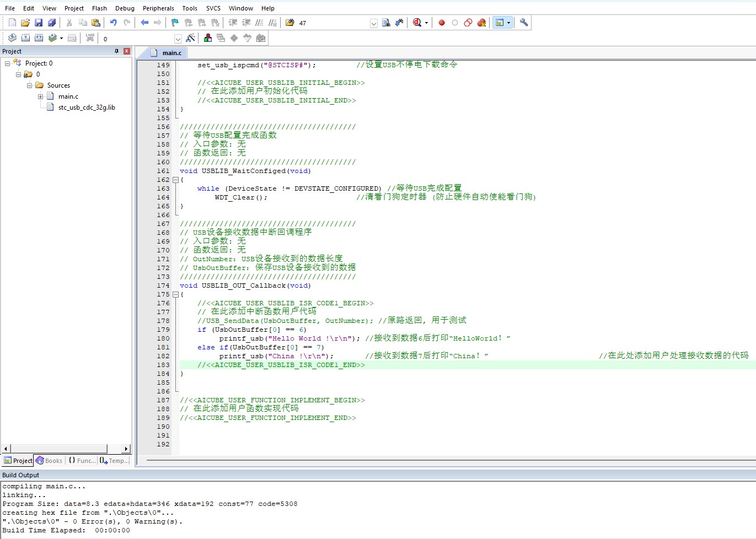The height and width of the screenshot is (539, 756).
Task: Open the Project Window dropdown arrow
Action: 508,23
